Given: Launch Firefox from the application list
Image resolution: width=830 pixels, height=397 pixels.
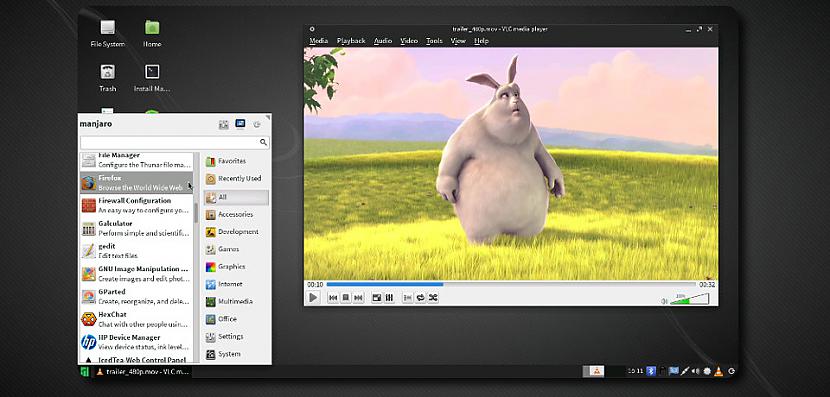Looking at the screenshot, I should tap(137, 183).
